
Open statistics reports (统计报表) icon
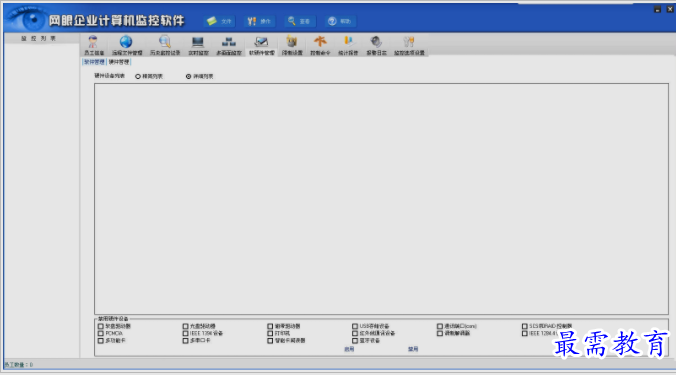pos(348,46)
